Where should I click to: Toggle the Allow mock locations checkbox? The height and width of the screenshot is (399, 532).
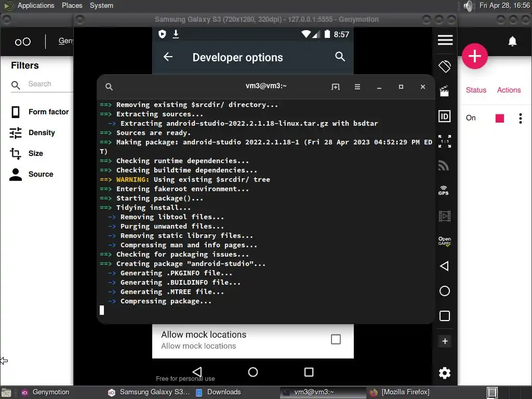[336, 339]
